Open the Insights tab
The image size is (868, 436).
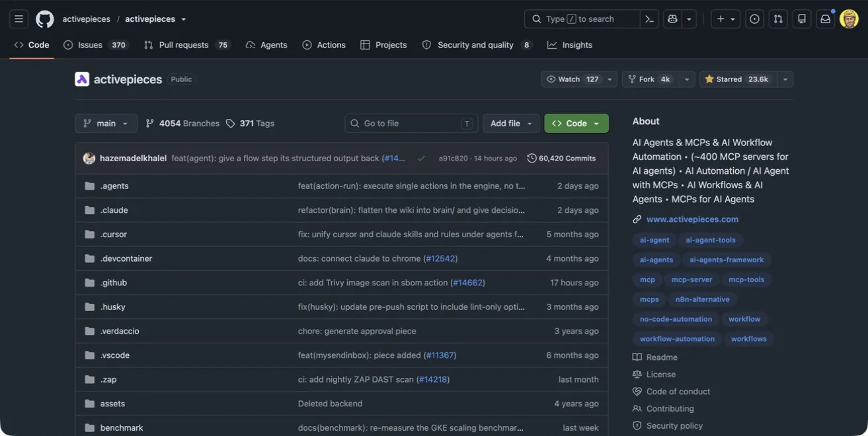pos(570,45)
